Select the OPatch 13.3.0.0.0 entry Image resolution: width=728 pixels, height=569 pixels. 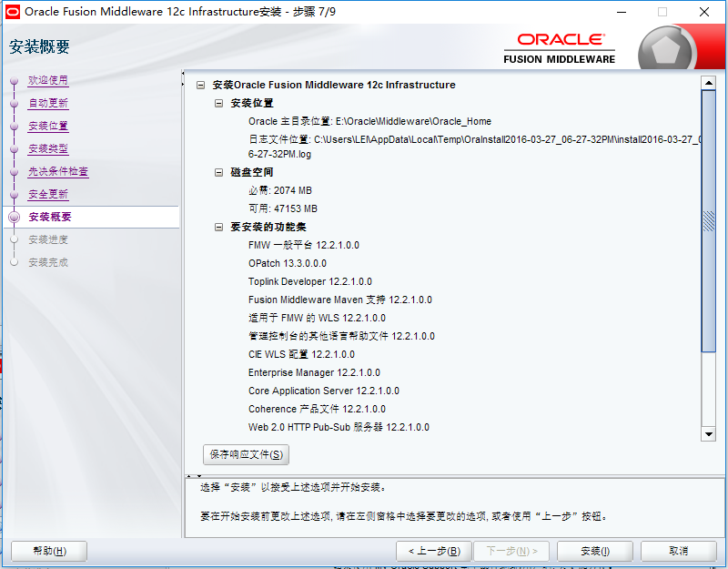pos(288,262)
